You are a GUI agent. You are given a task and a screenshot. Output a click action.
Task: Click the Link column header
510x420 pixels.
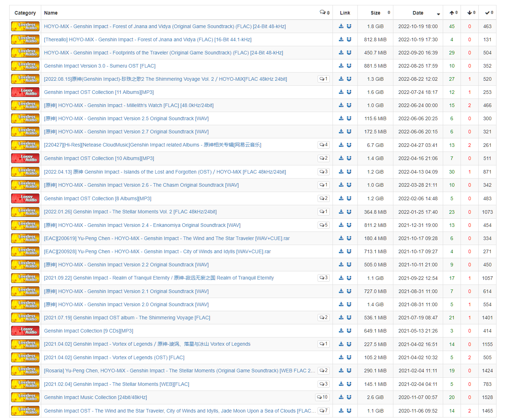[345, 13]
